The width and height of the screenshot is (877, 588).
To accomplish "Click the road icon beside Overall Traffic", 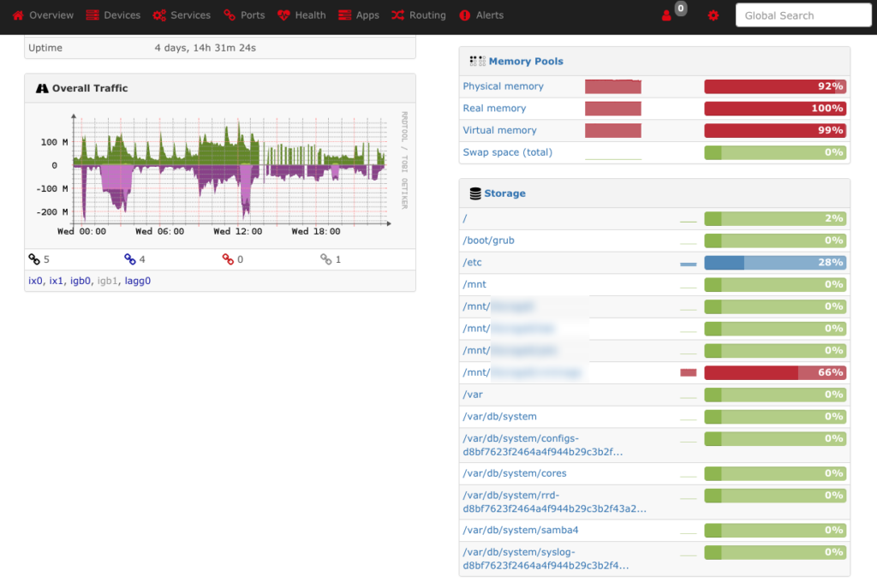I will [x=42, y=88].
